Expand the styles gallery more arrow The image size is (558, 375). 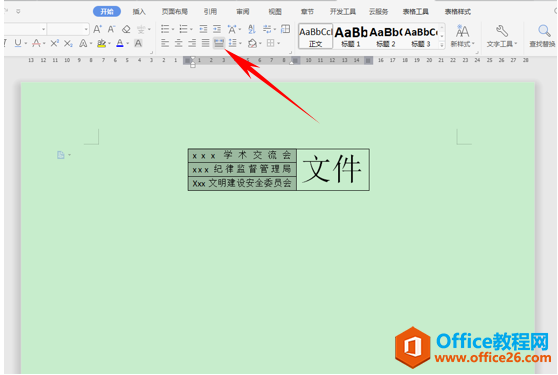pos(442,45)
